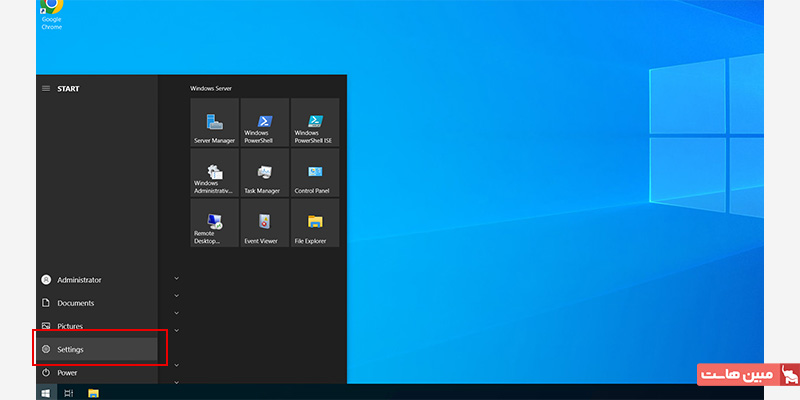The width and height of the screenshot is (800, 400).
Task: Open Pictures from the Start sidebar
Action: (x=70, y=326)
